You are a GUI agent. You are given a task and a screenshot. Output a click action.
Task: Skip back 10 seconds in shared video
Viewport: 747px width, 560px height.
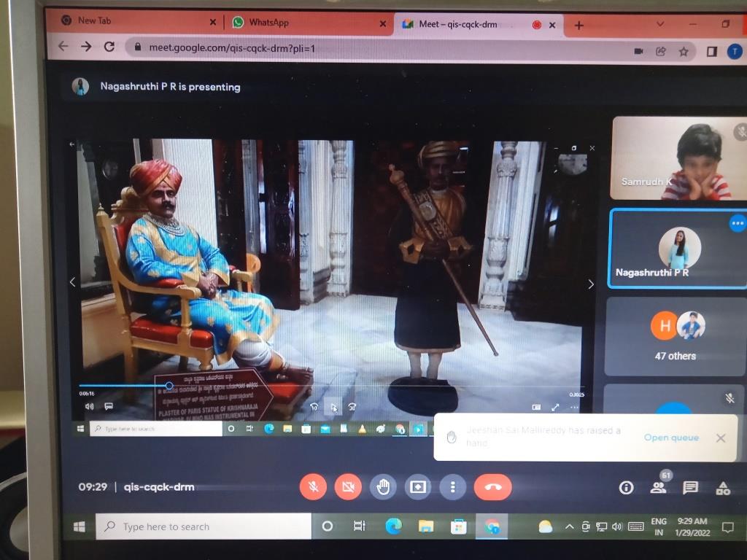coord(314,407)
